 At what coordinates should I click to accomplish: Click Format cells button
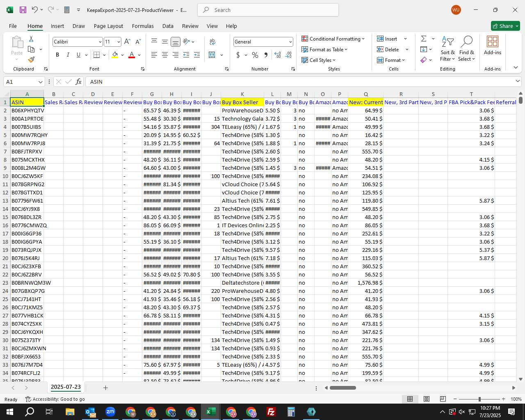(391, 60)
